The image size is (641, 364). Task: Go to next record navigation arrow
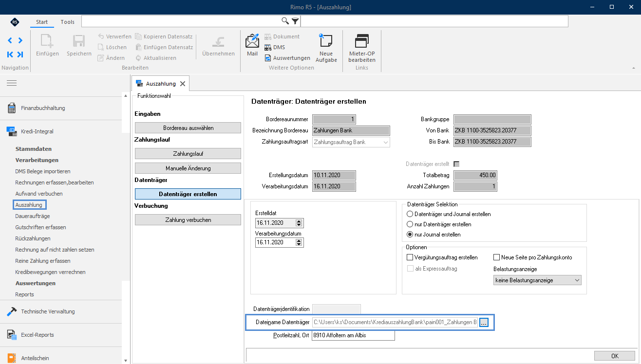[x=20, y=40]
